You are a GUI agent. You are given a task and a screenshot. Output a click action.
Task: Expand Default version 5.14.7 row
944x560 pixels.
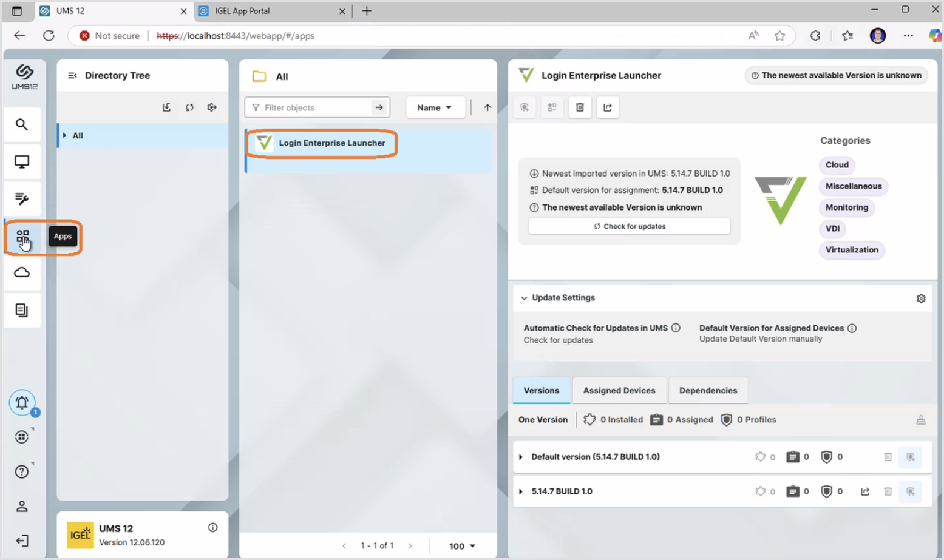coord(521,457)
